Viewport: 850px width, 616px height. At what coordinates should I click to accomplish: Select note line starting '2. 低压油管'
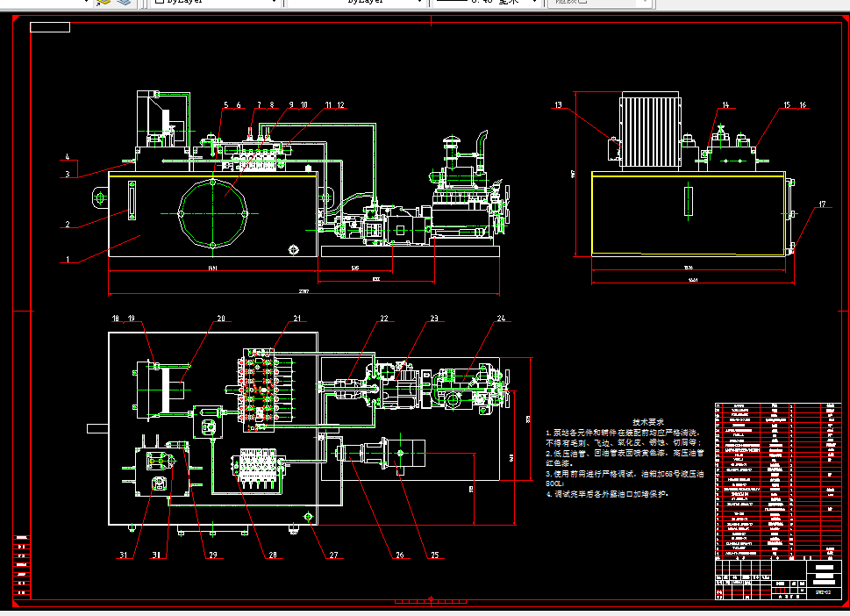point(625,454)
